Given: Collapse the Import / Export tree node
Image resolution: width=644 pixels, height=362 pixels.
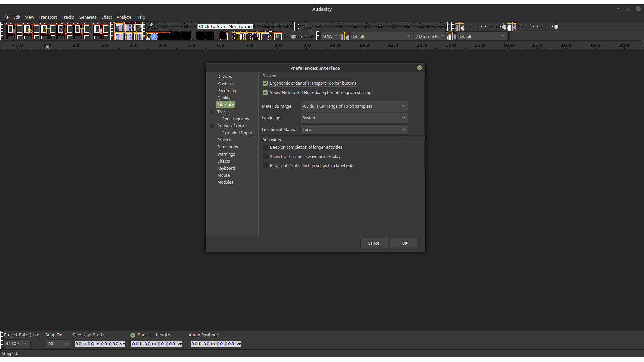Looking at the screenshot, I should coord(212,126).
